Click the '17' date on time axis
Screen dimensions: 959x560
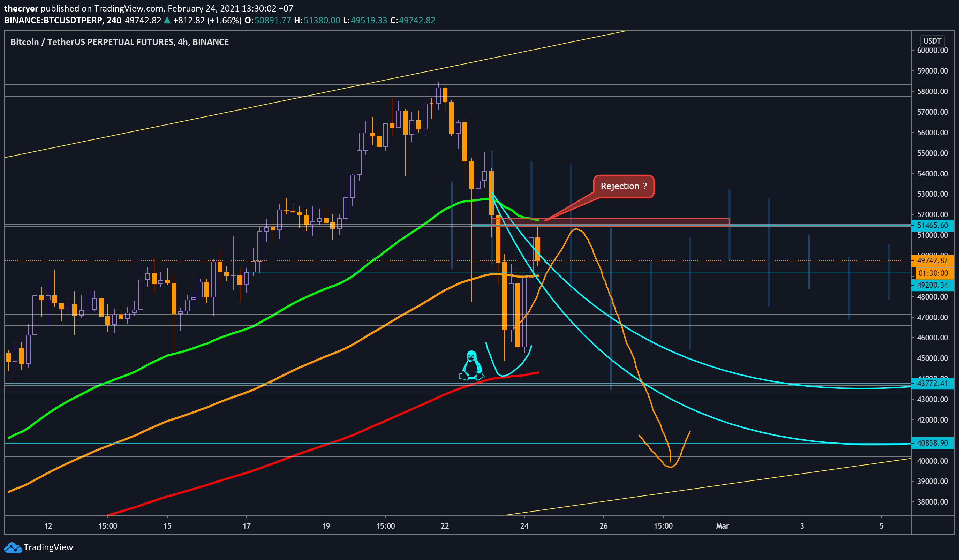tap(247, 526)
